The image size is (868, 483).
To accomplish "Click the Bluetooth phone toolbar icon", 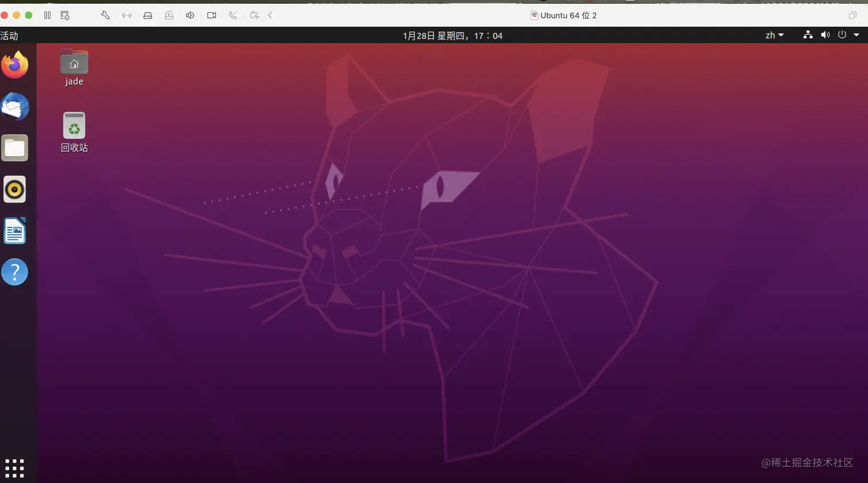I will 233,16.
